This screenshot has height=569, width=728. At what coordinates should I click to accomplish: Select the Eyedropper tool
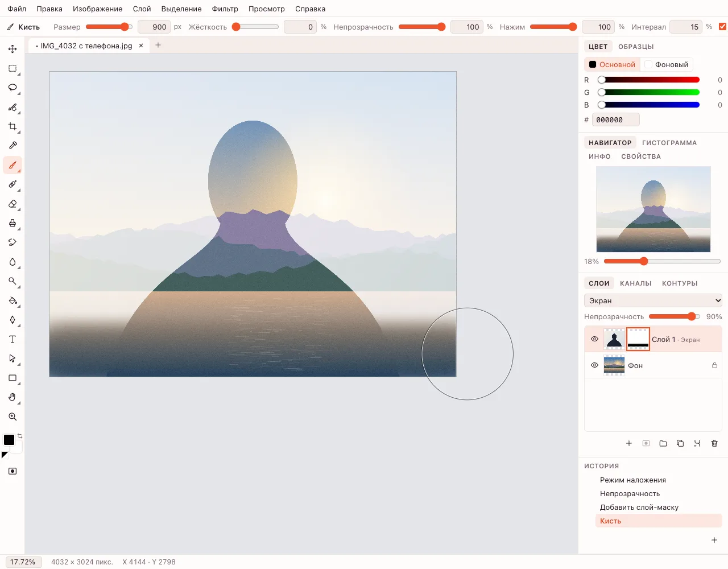13,146
